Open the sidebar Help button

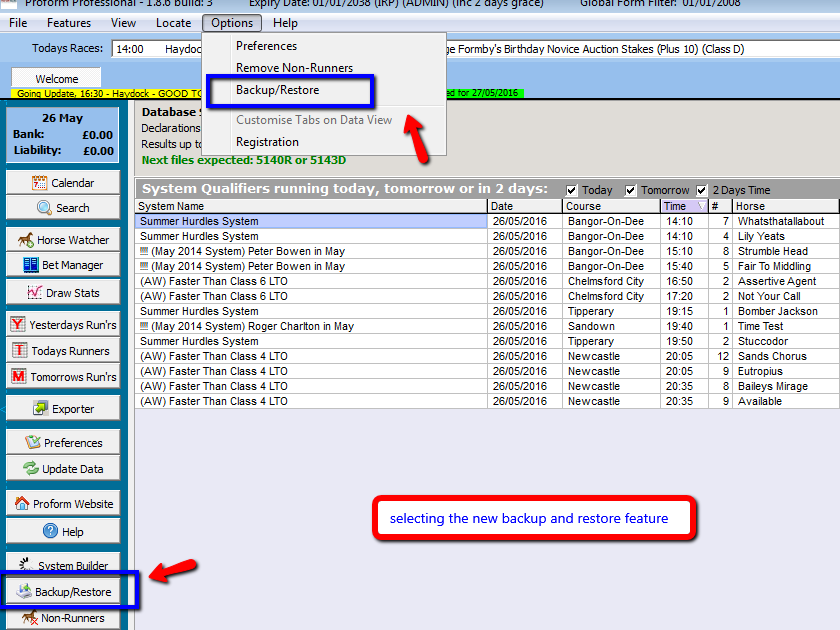pos(63,531)
